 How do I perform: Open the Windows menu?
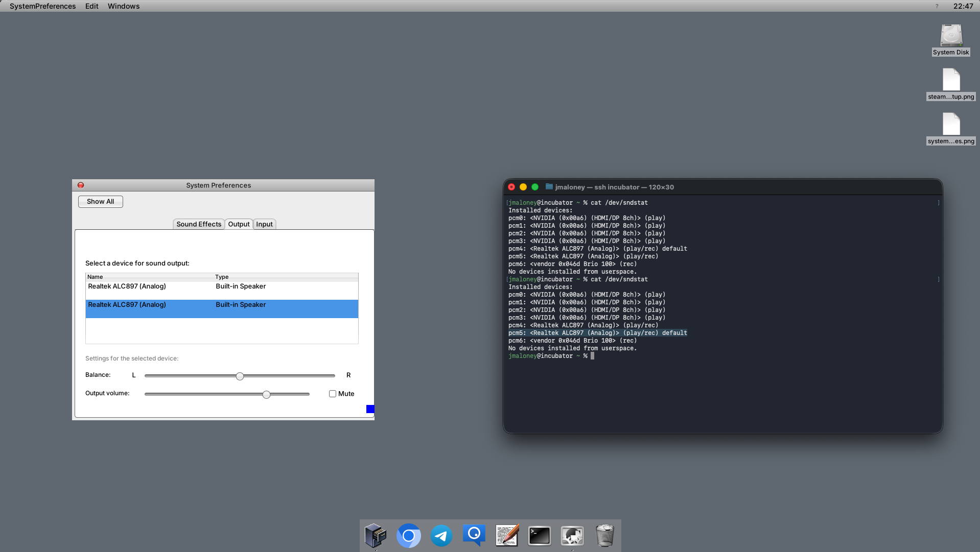(x=123, y=6)
